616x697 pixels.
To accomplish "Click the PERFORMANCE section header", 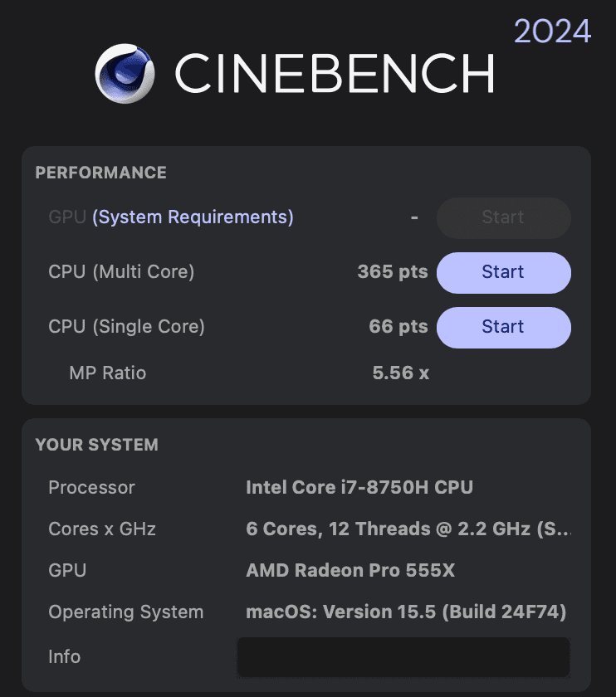I will [x=100, y=173].
